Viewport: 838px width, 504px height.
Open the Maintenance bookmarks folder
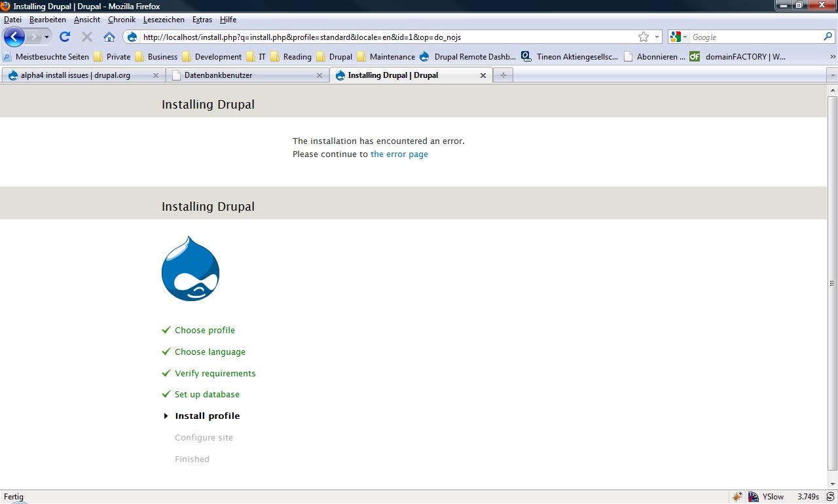386,57
